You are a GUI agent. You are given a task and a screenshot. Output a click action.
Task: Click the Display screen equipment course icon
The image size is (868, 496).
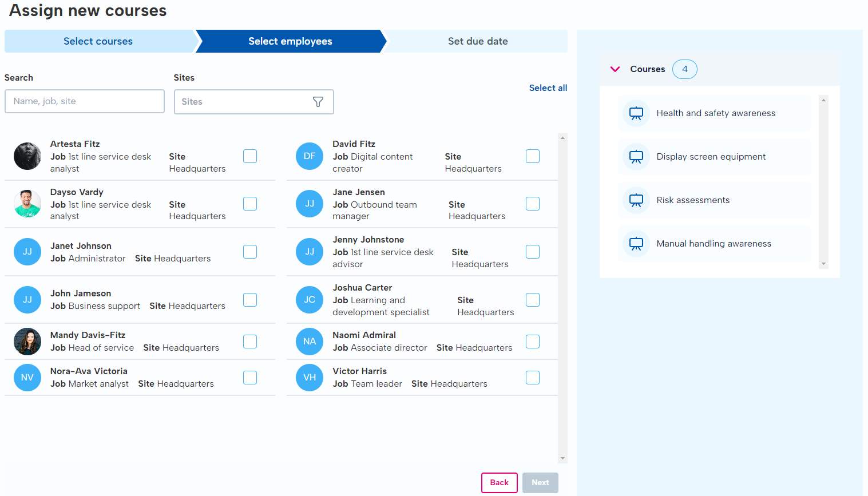(x=636, y=157)
